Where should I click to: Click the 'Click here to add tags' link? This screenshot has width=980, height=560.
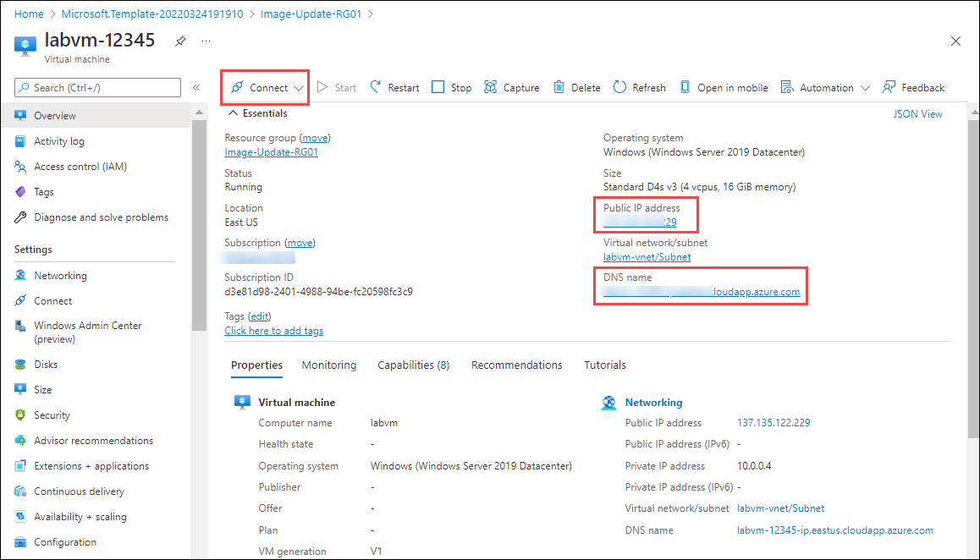point(273,331)
